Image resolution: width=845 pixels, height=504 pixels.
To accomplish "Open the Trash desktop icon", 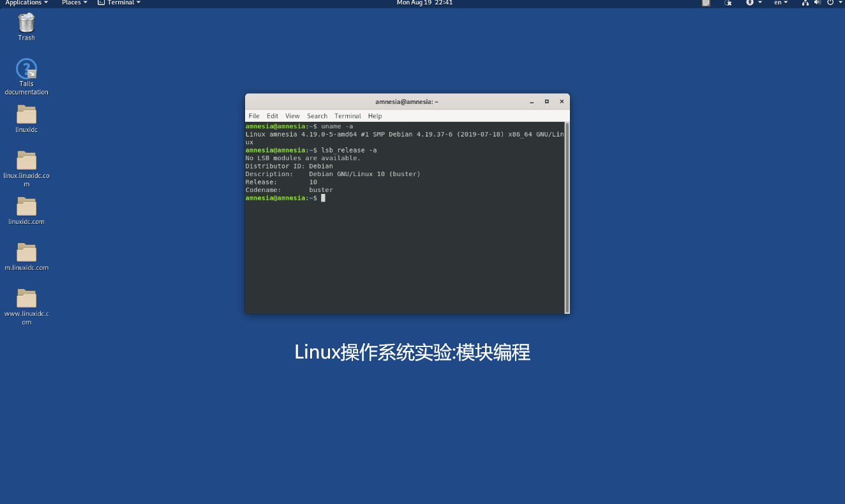I will pos(26,24).
